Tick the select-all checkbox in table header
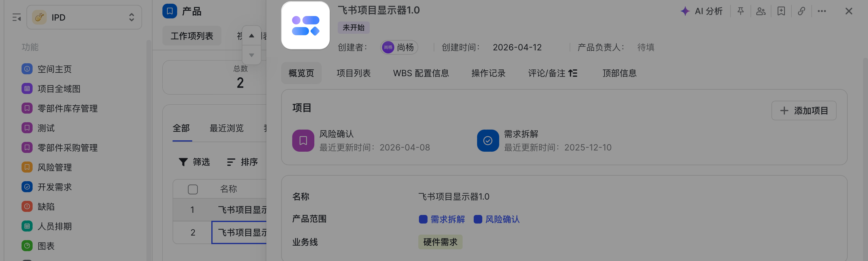The image size is (868, 261). tap(193, 189)
